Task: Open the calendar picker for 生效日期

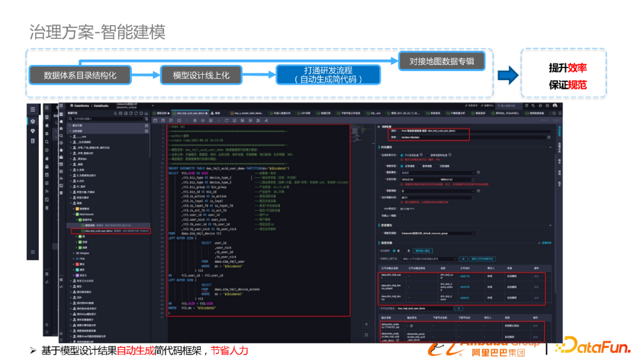Action: coord(473,179)
